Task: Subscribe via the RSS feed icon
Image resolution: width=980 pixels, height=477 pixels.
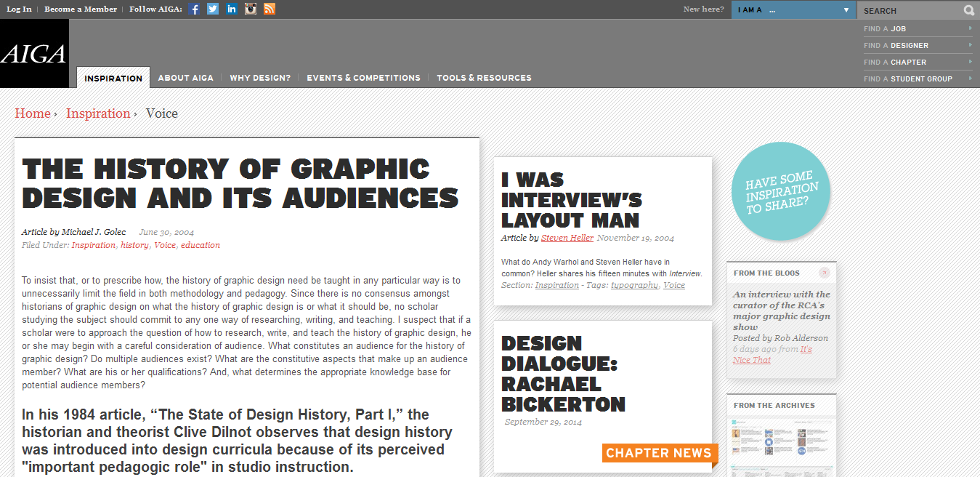Action: [269, 9]
